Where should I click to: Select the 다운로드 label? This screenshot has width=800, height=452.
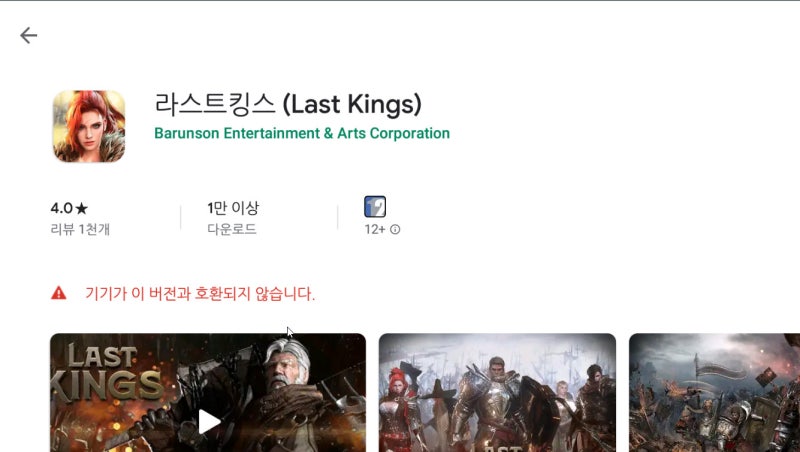tap(232, 230)
